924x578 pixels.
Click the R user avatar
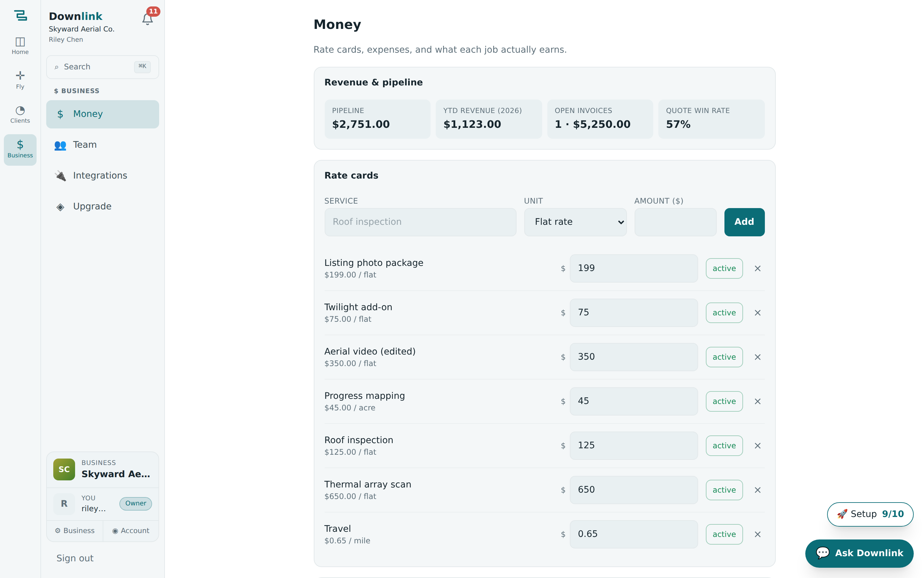(64, 504)
